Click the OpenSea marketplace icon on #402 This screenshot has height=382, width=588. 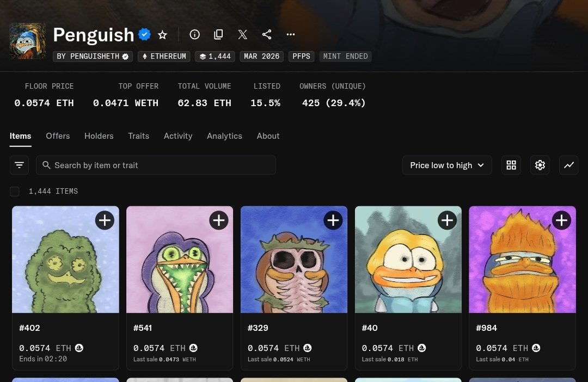click(x=79, y=348)
